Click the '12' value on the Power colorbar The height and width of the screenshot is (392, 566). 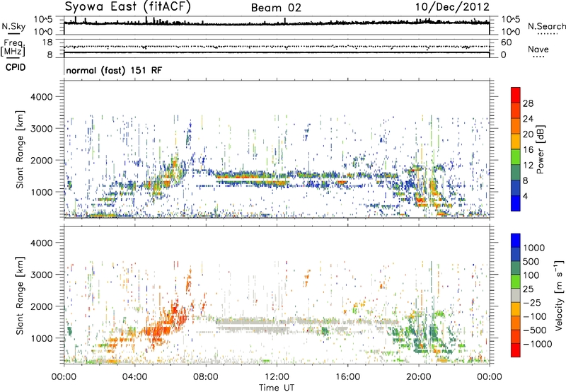point(528,166)
